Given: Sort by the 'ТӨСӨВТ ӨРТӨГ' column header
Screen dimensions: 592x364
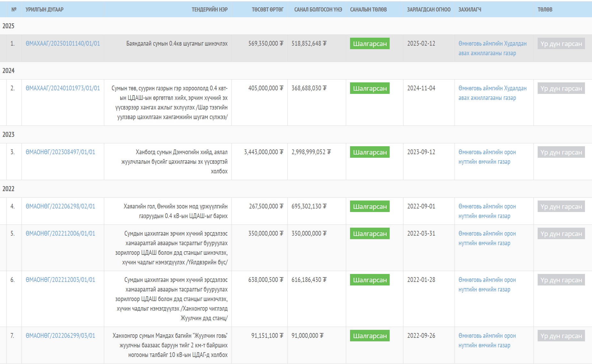Looking at the screenshot, I should point(267,10).
